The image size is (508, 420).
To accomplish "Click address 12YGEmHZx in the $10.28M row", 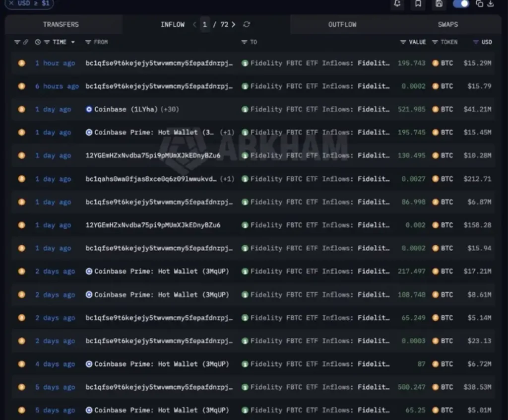I will [153, 156].
